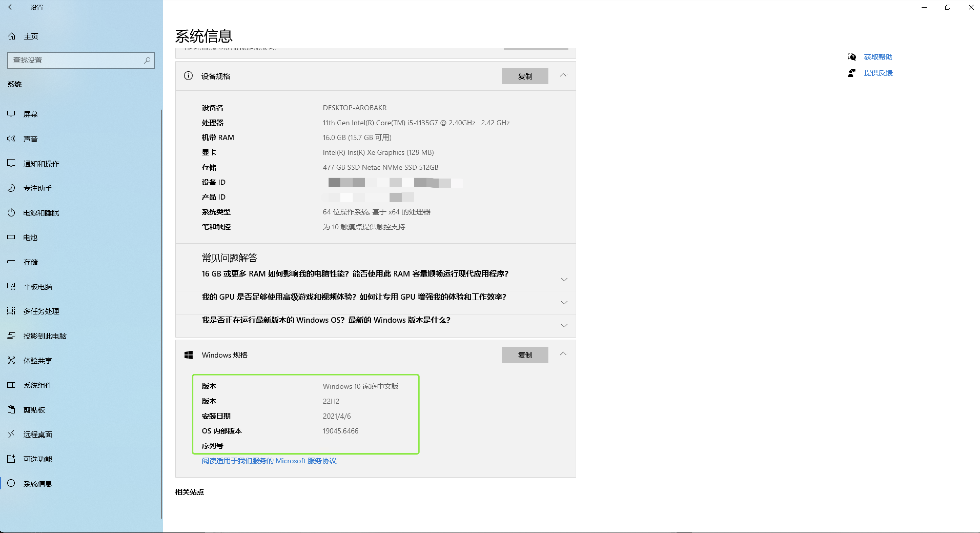This screenshot has height=533, width=980.
Task: Select 体验共享 shared experiences icon
Action: 12,360
